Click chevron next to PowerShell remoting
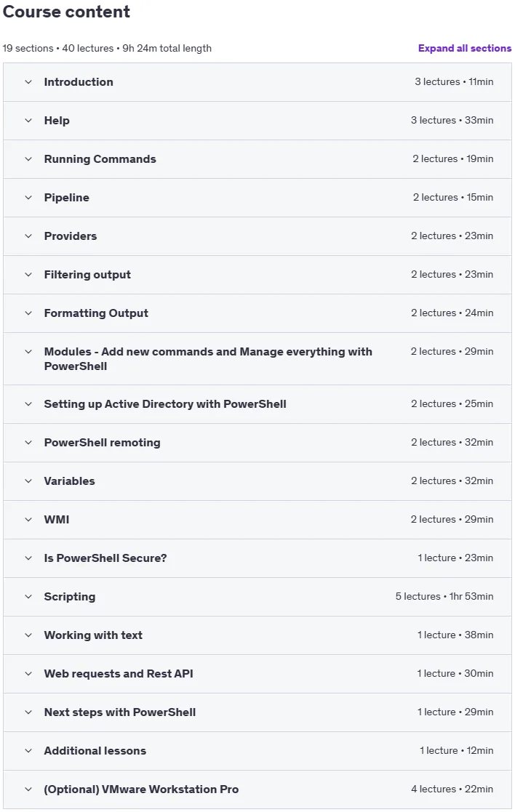 (28, 442)
